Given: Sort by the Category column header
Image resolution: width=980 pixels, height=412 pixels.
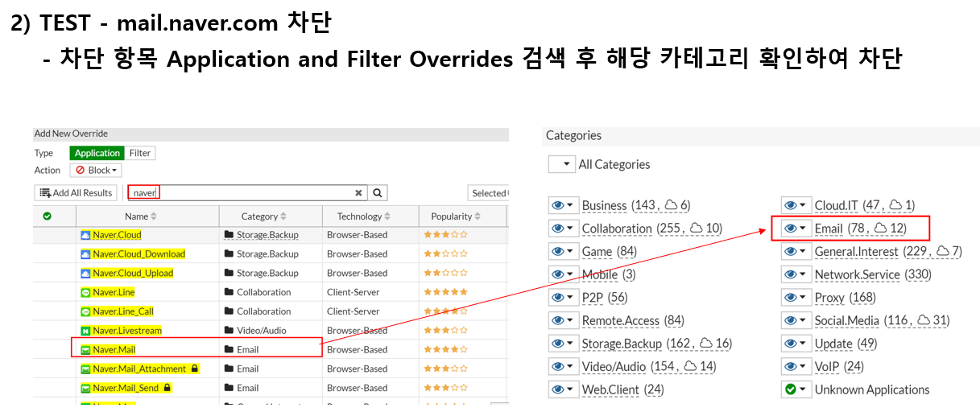Looking at the screenshot, I should click(x=265, y=216).
